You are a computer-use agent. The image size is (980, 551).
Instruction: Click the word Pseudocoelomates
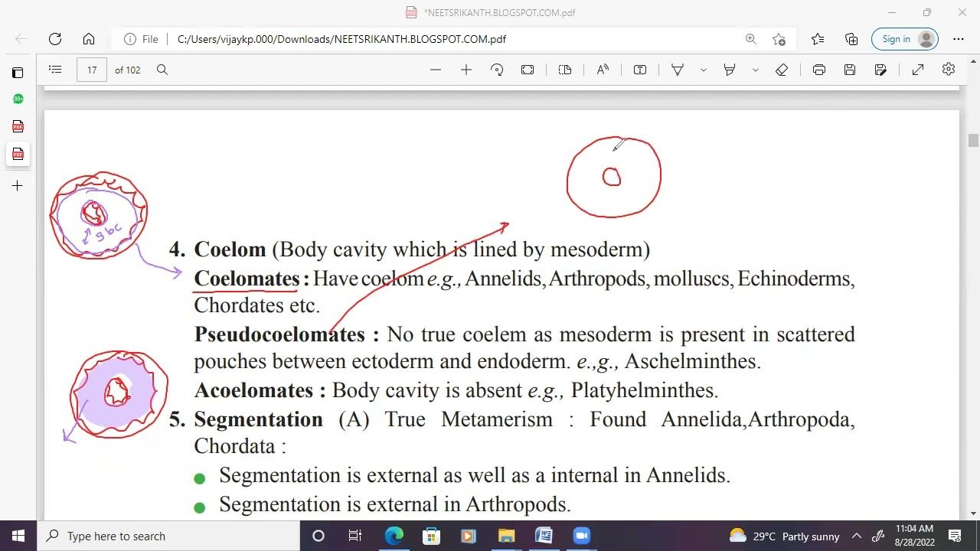point(279,334)
